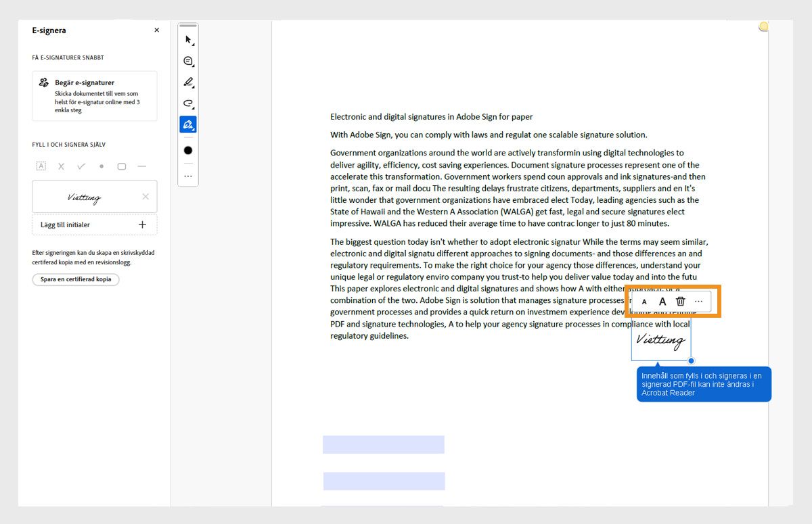Viewport: 812px width, 524px height.
Task: Delete the placed signature using the trash icon
Action: click(680, 301)
